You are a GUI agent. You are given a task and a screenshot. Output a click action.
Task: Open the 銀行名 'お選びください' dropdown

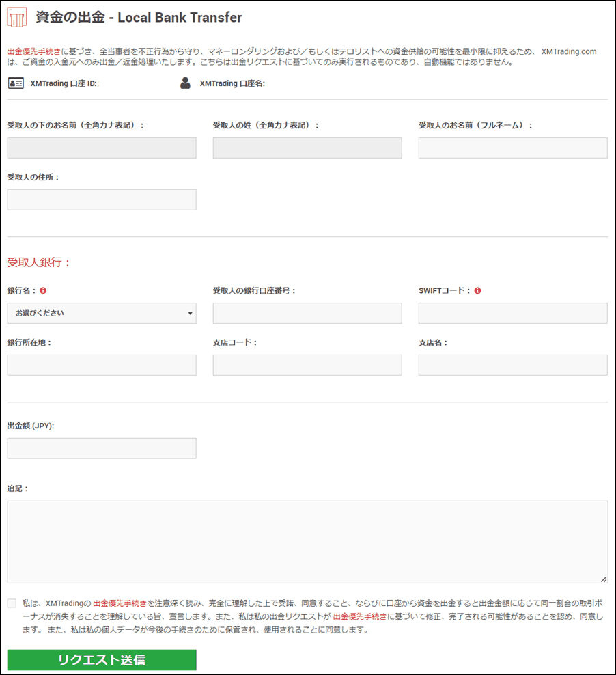click(102, 314)
